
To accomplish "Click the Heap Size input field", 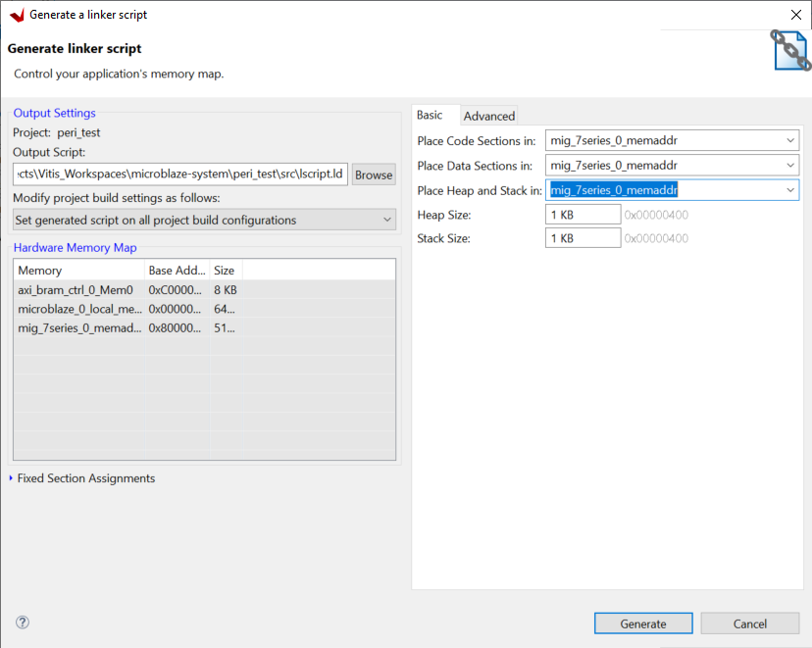I will pos(583,215).
